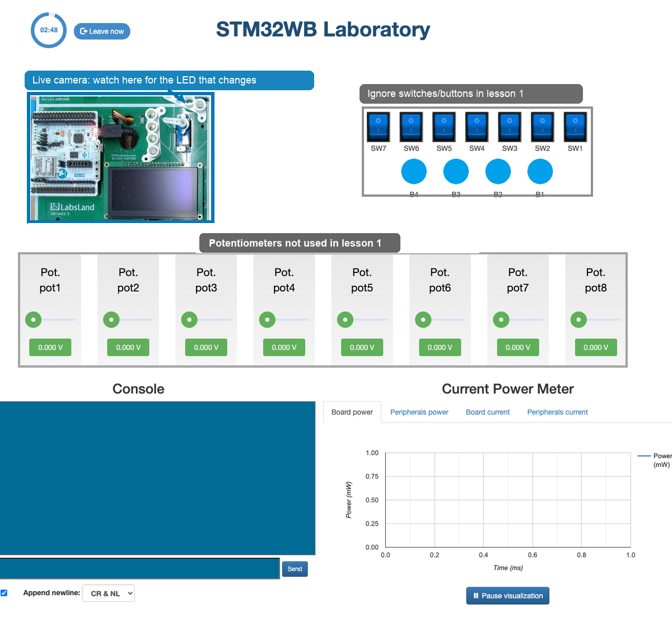Switch to the Board power tab
The height and width of the screenshot is (626, 672).
point(352,412)
